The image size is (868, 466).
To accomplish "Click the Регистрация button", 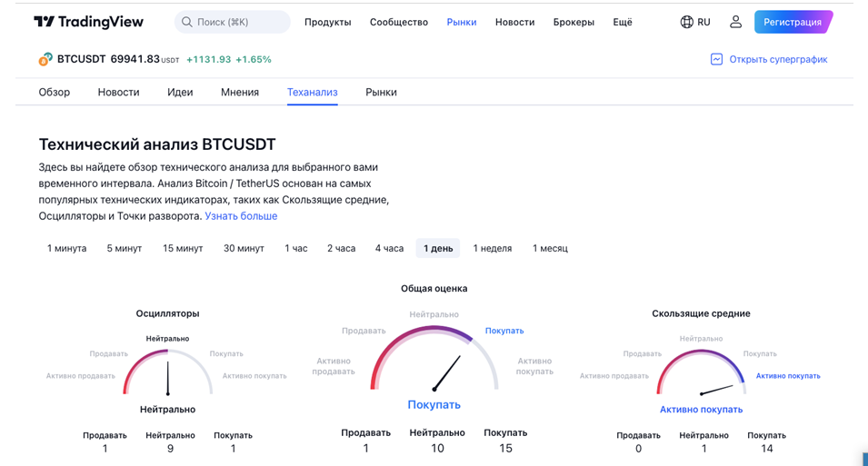I will click(x=793, y=22).
